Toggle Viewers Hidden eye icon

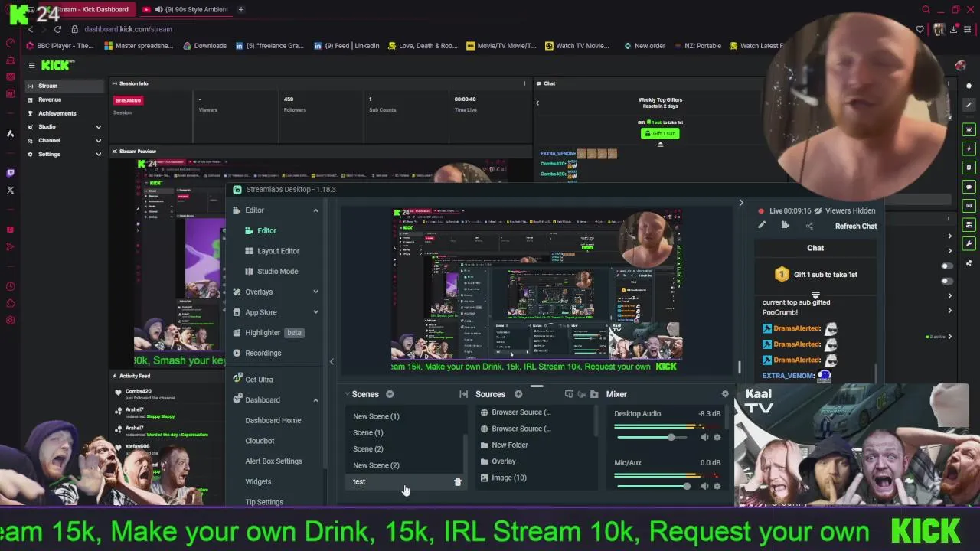coord(818,210)
